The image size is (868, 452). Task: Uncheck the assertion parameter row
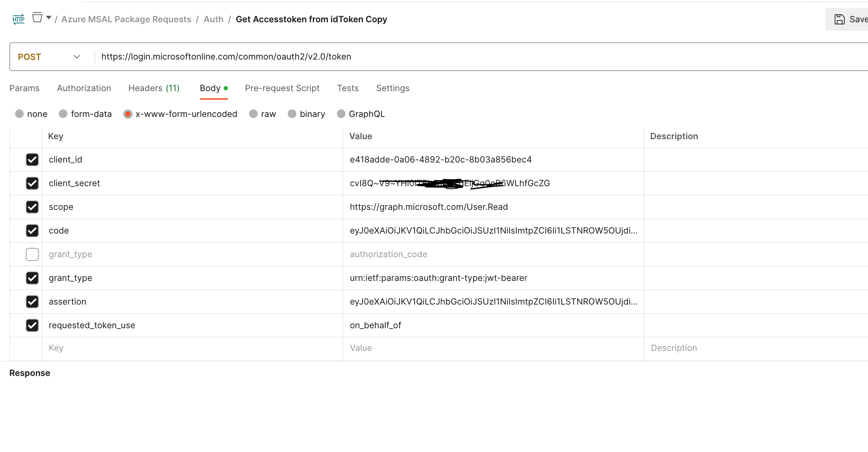(32, 302)
